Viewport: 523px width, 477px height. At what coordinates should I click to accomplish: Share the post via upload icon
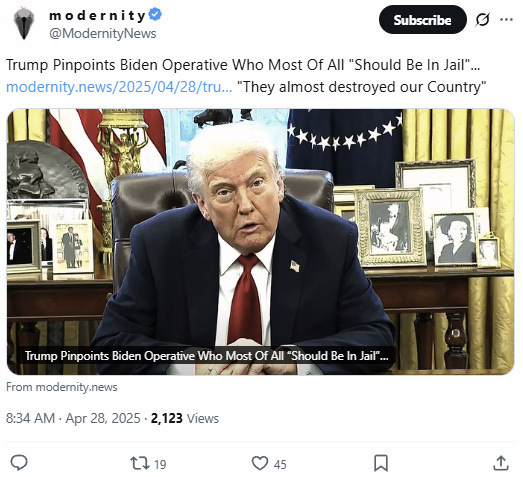[501, 463]
